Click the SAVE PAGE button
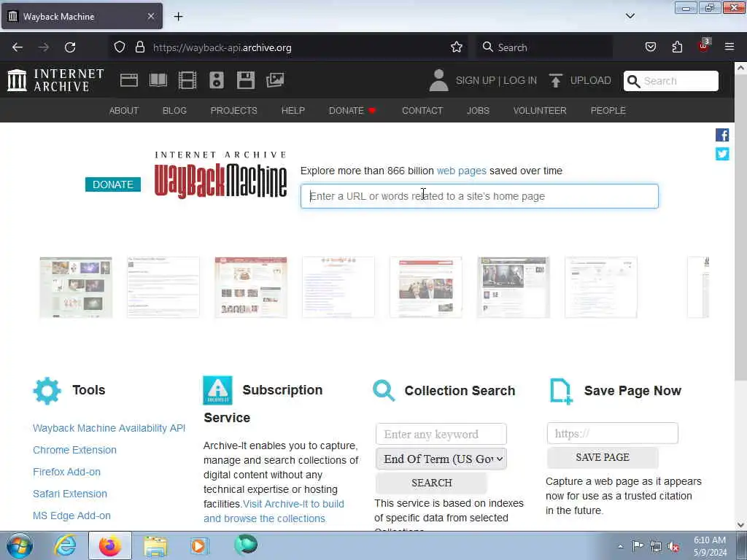Viewport: 747px width, 560px height. 603,457
